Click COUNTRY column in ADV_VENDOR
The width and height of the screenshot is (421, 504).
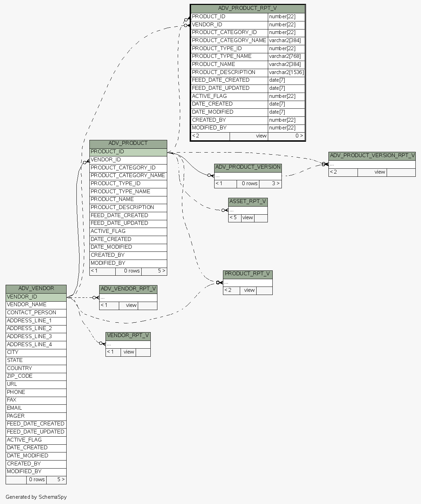[x=36, y=369]
